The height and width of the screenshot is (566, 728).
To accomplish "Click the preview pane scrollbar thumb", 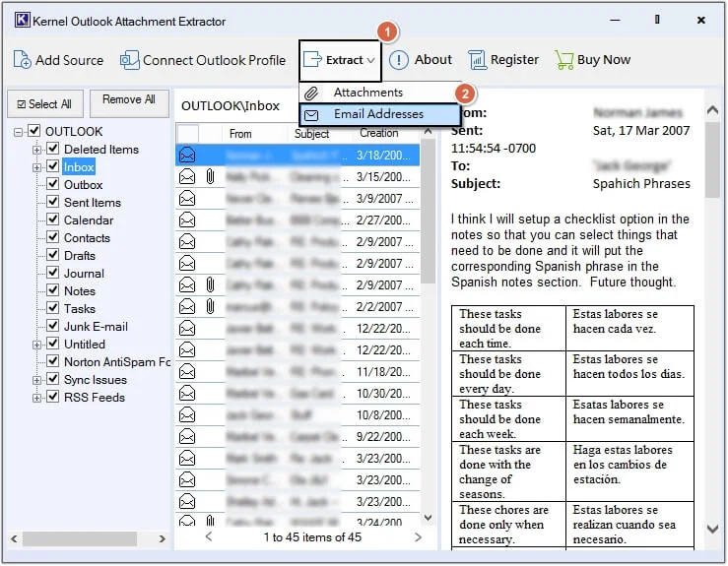I will pos(712,160).
